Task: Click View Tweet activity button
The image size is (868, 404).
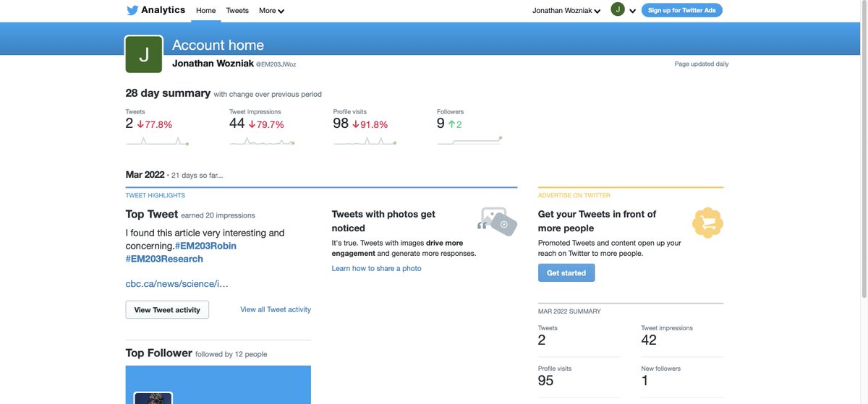Action: pos(167,310)
